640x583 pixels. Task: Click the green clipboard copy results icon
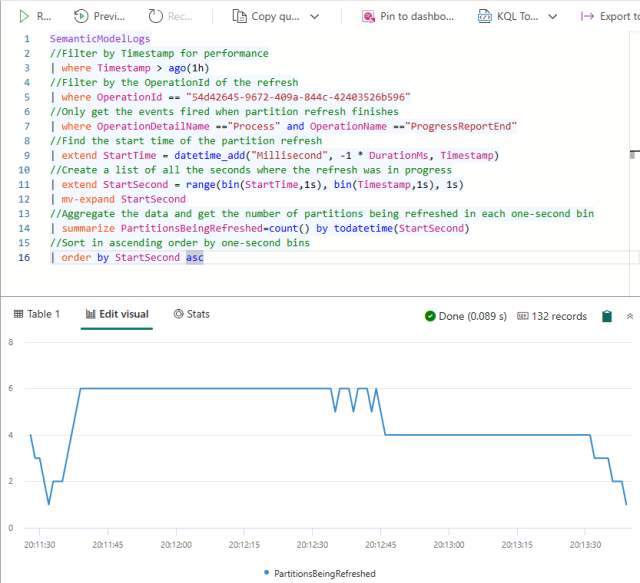pyautogui.click(x=607, y=316)
